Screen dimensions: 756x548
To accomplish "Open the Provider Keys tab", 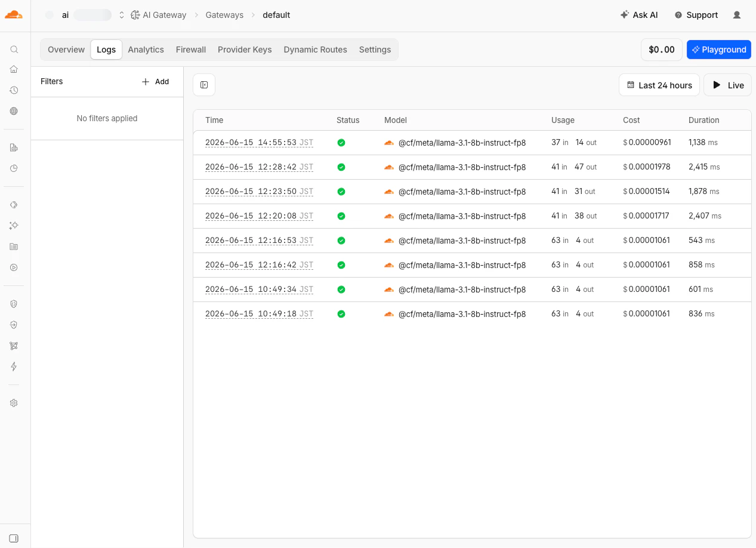I will [x=245, y=50].
